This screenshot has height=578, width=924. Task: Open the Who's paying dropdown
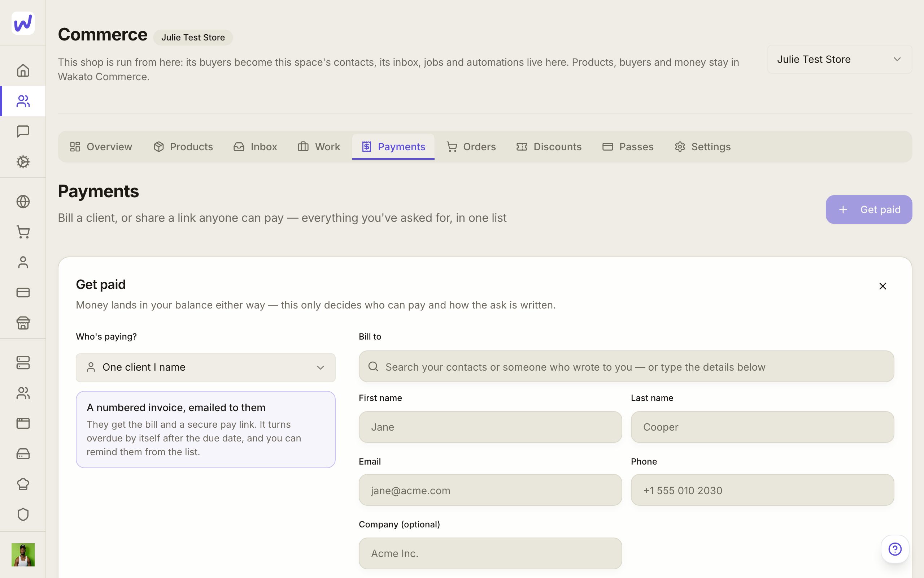coord(205,367)
